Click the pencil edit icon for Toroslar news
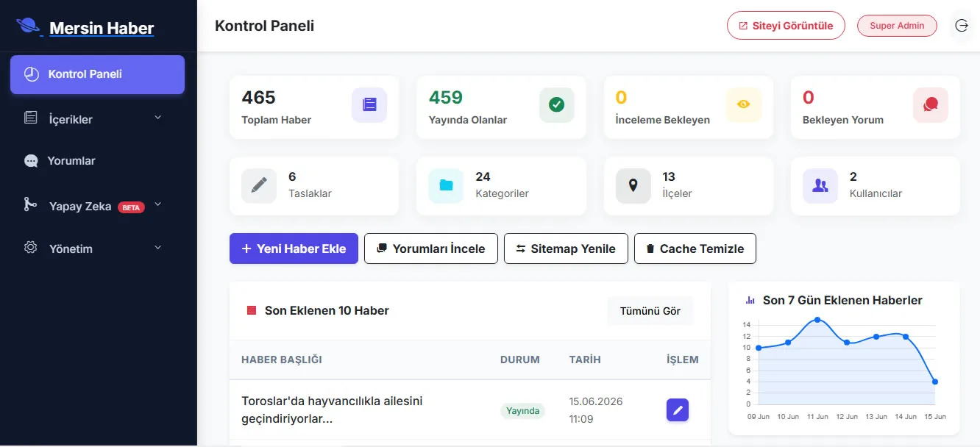The image size is (980, 447). 678,410
